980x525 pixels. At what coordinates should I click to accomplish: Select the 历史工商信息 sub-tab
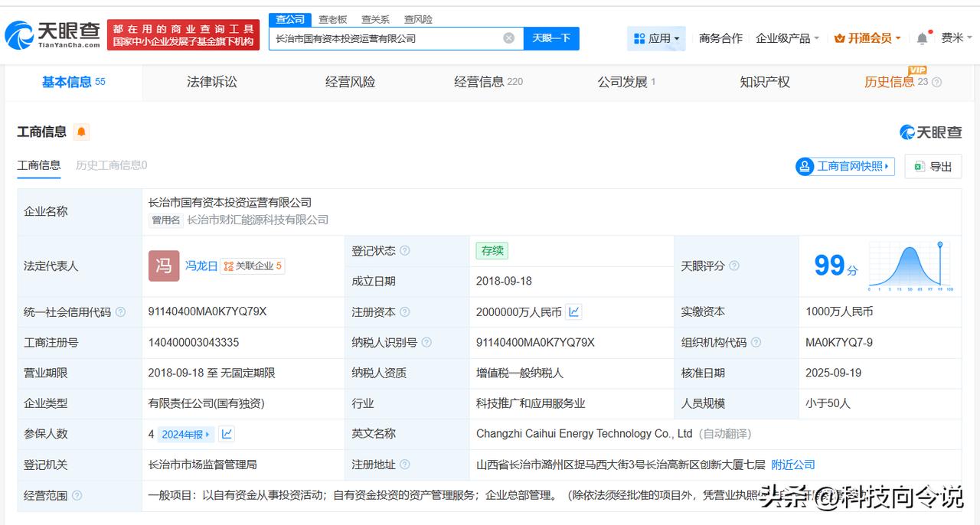coord(111,165)
